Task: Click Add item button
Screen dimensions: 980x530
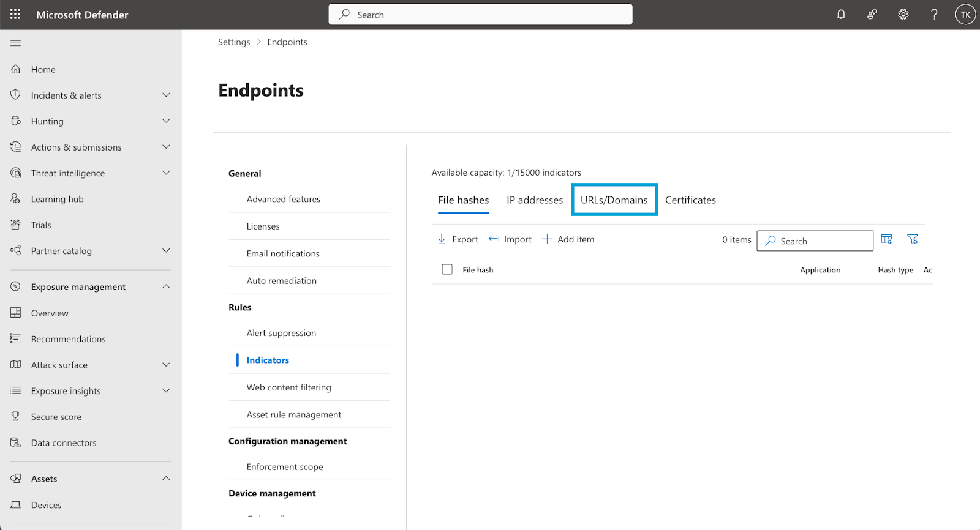Action: coord(568,239)
